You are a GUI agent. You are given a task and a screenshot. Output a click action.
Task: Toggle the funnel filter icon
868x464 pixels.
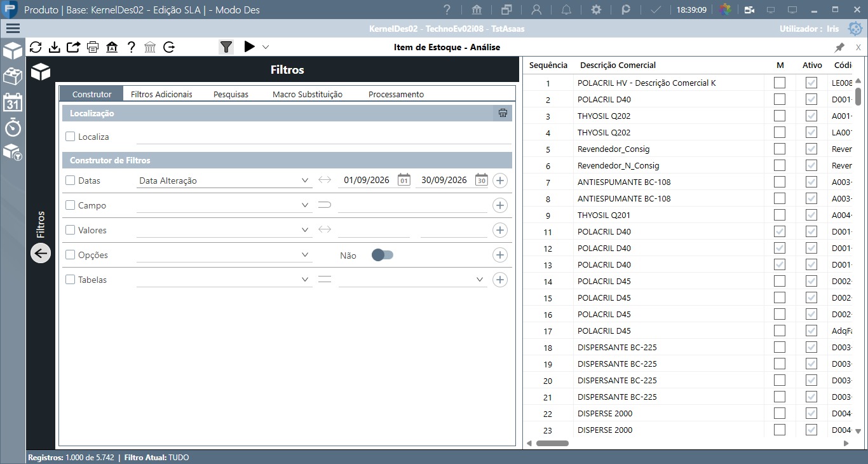click(x=226, y=47)
